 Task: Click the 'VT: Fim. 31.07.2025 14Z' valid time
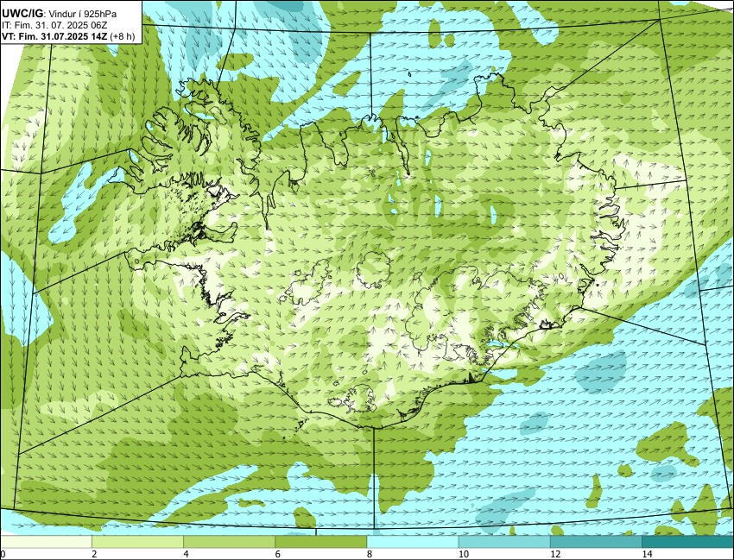(54, 36)
